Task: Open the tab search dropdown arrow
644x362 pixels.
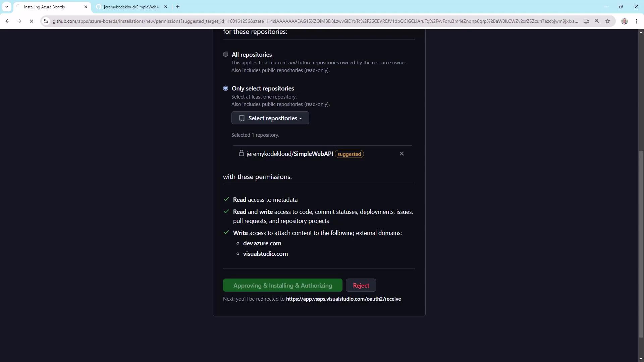Action: pos(6,7)
